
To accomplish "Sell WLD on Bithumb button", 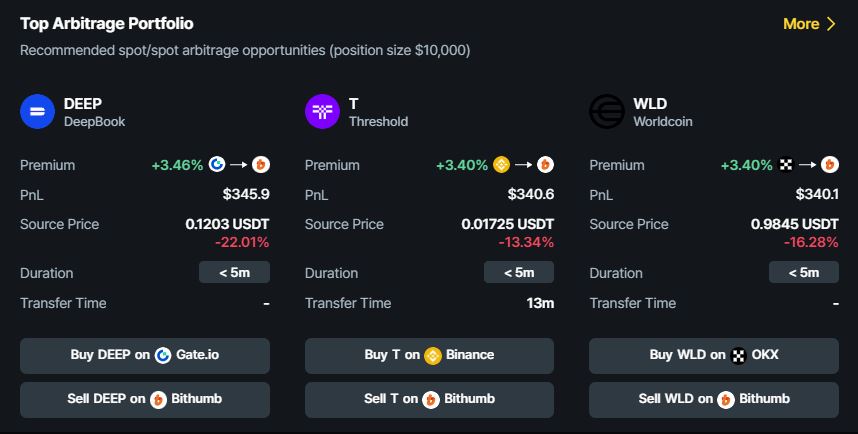I will pos(714,400).
